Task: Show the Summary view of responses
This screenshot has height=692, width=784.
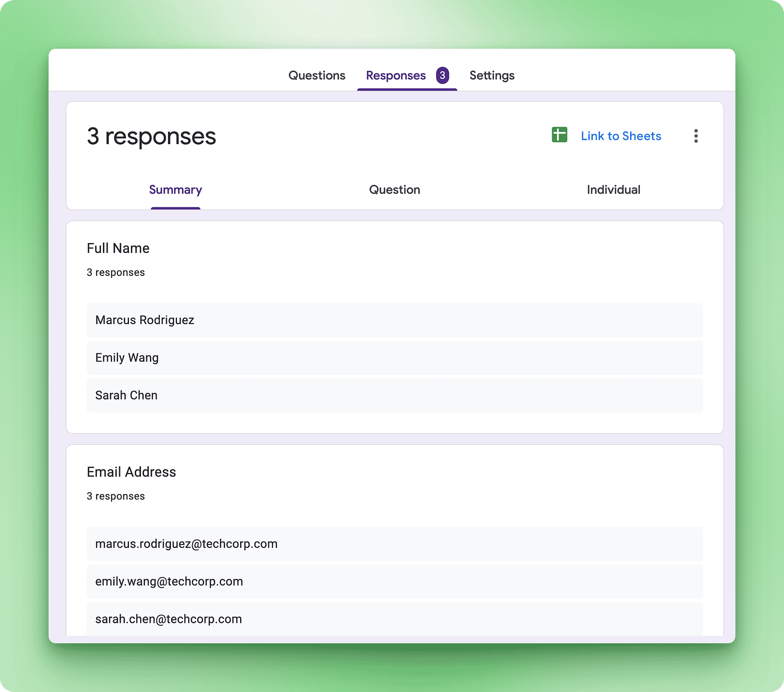Action: [175, 190]
